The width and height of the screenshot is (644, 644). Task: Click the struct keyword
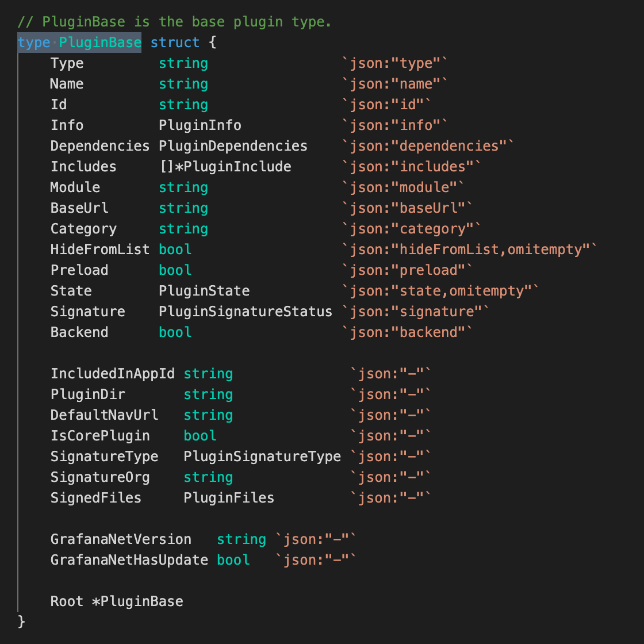(175, 43)
